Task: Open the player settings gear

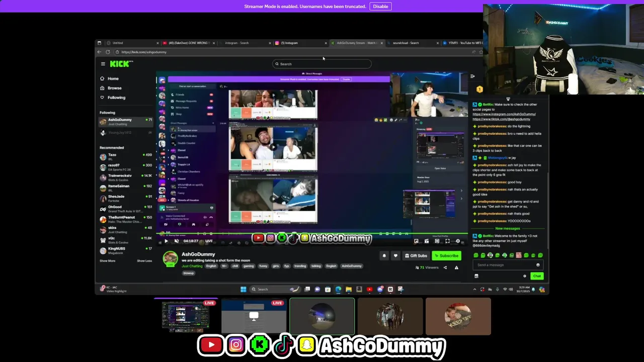Action: (458, 241)
